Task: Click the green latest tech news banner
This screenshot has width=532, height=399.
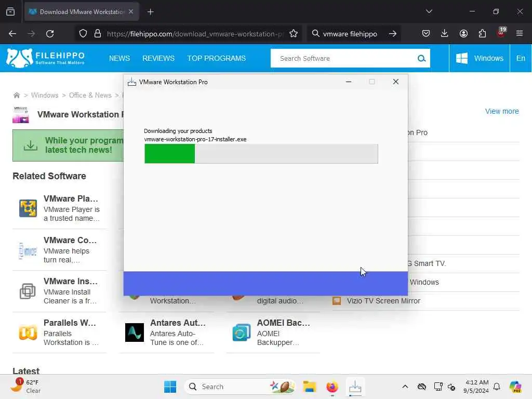Action: pyautogui.click(x=68, y=145)
